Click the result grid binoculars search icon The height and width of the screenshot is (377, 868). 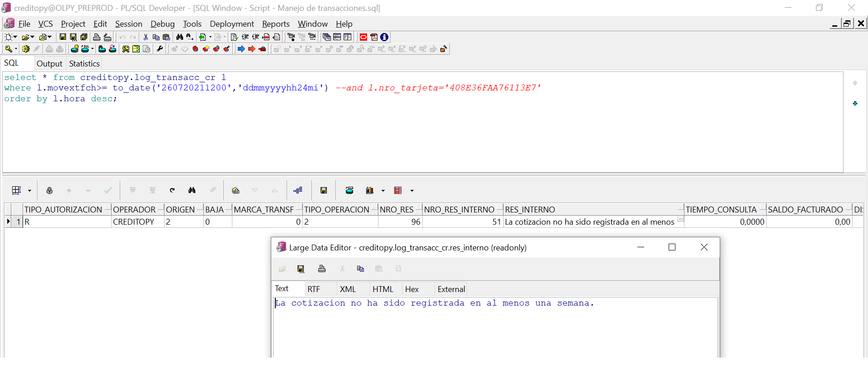click(x=192, y=190)
